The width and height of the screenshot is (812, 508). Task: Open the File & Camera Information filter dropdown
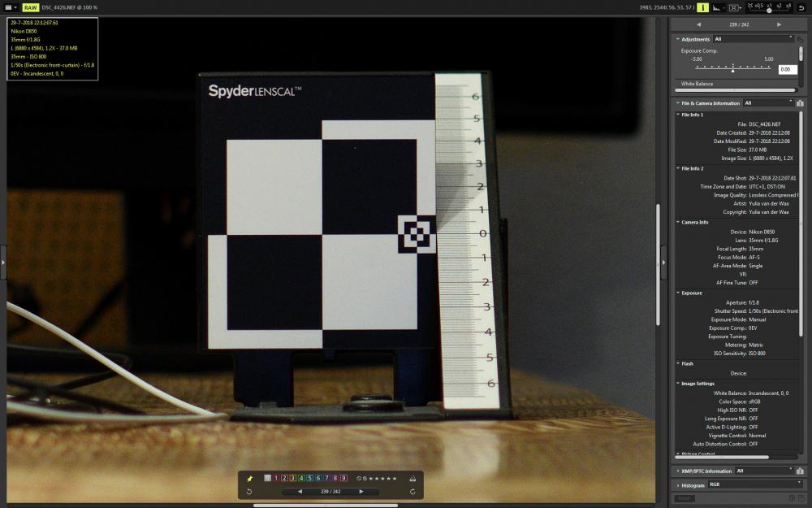768,103
